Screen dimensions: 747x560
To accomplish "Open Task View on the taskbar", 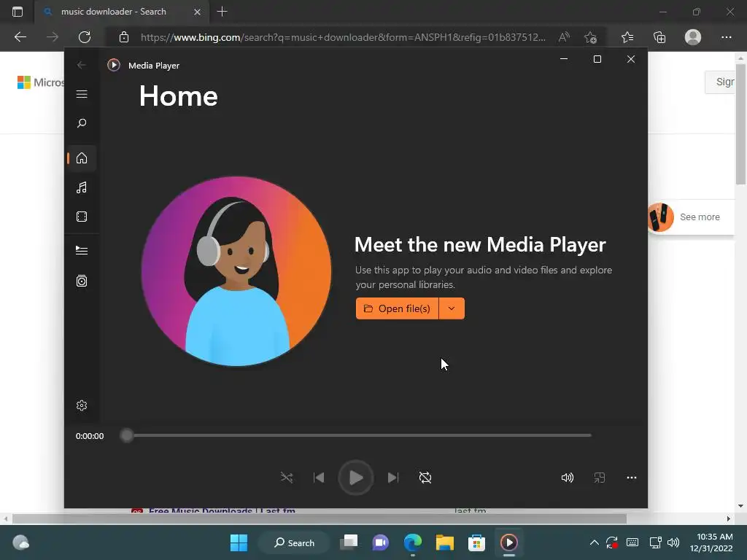I will 349,542.
